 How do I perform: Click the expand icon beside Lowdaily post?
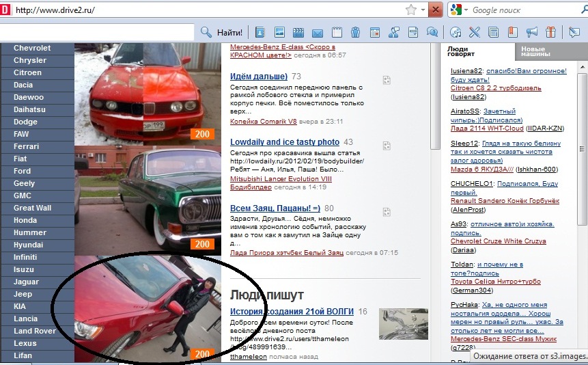[x=387, y=146]
